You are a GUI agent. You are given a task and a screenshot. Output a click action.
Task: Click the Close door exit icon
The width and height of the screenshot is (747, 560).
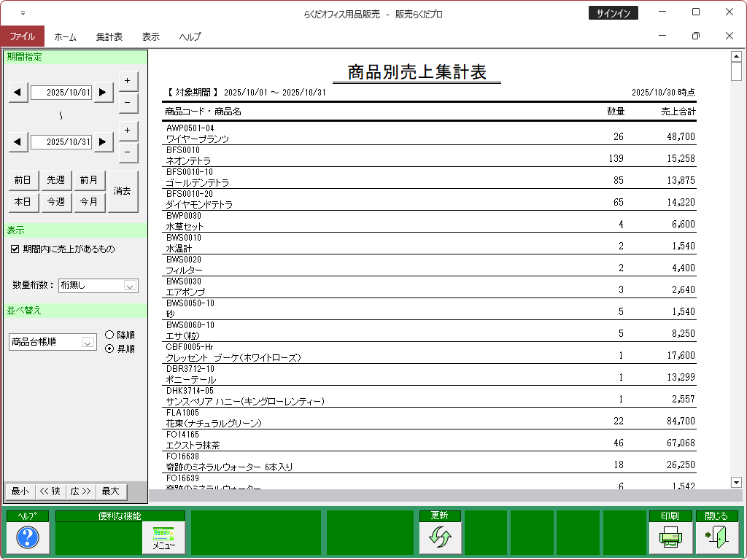point(716,538)
